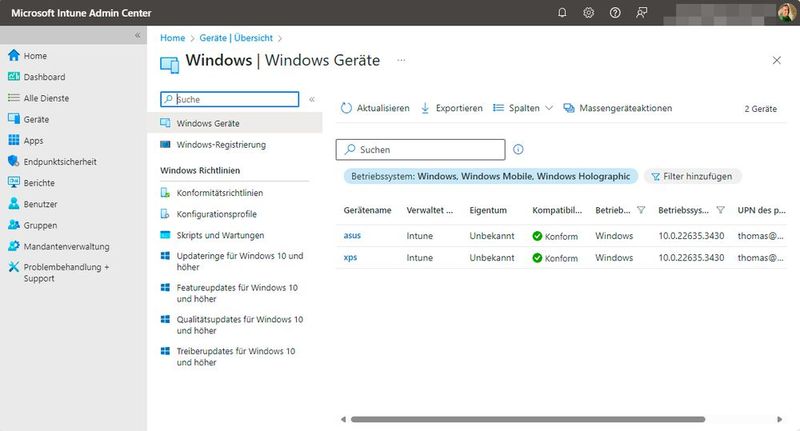Click the Gruppen icon in sidebar
Viewport: 800px width, 431px height.
(x=14, y=225)
